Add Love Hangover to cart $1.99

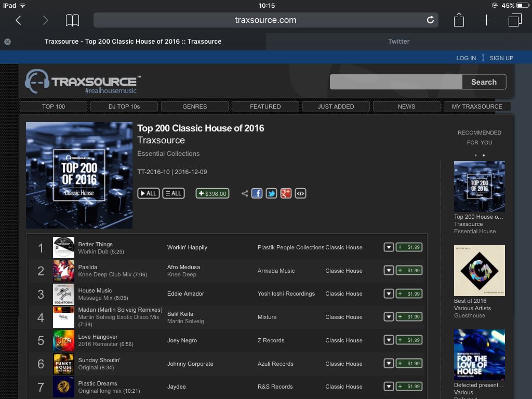(409, 340)
